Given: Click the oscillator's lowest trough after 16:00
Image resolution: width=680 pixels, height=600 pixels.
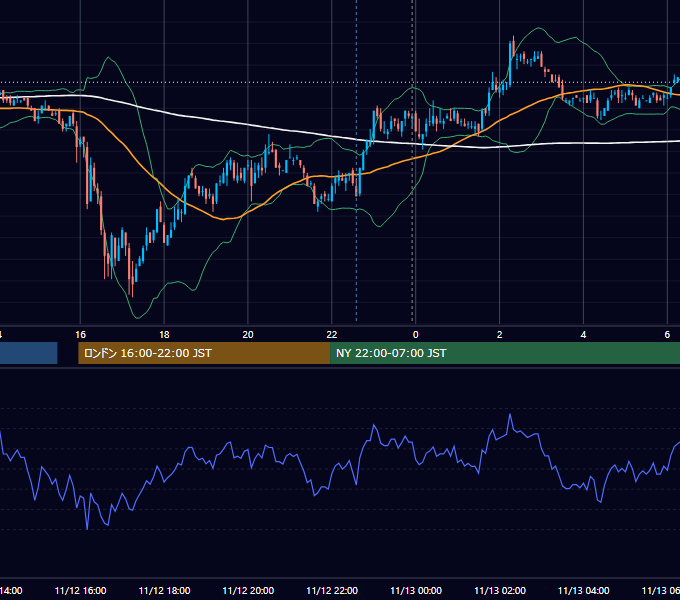Looking at the screenshot, I should [x=87, y=528].
